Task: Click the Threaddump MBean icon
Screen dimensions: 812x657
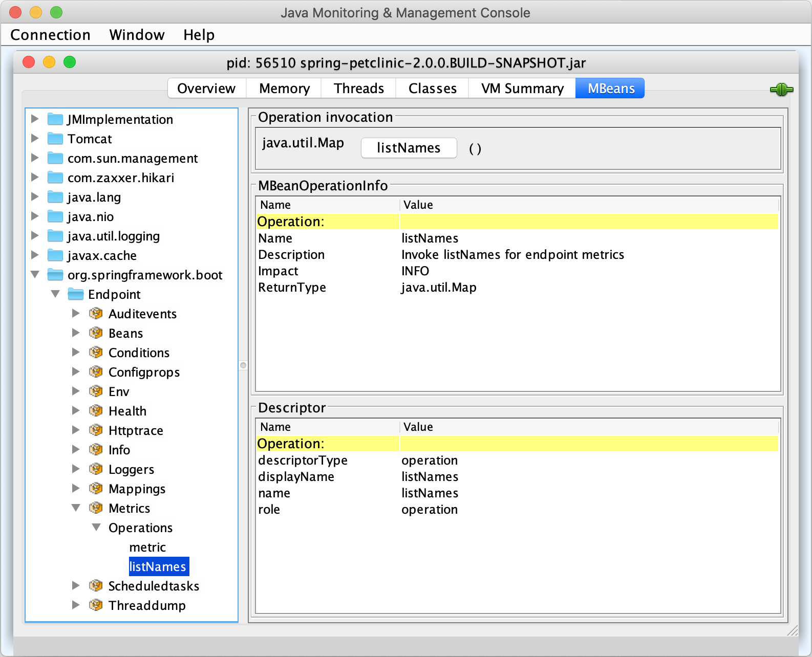Action: [x=96, y=605]
